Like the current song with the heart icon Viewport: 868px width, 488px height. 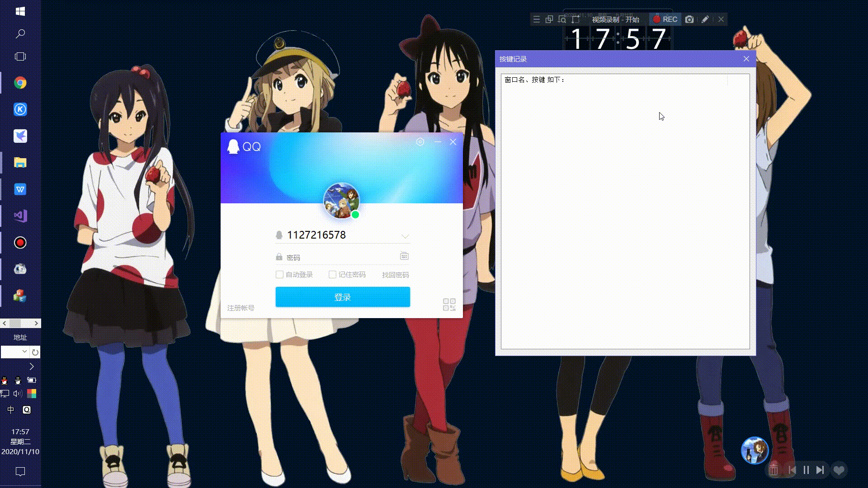click(839, 470)
